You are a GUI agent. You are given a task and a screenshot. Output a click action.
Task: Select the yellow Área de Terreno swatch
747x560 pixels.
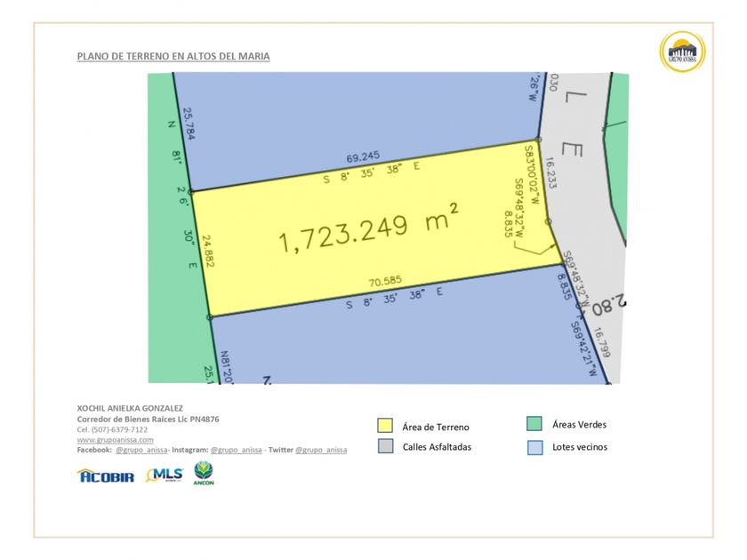click(385, 426)
